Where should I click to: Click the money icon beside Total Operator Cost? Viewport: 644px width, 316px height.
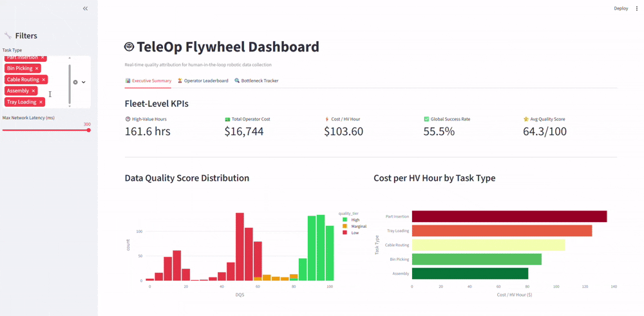227,119
